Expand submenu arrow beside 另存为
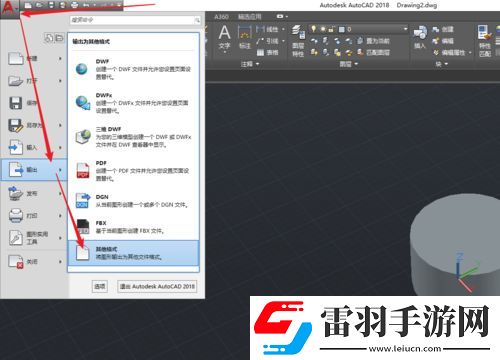The width and height of the screenshot is (500, 360). pos(60,125)
